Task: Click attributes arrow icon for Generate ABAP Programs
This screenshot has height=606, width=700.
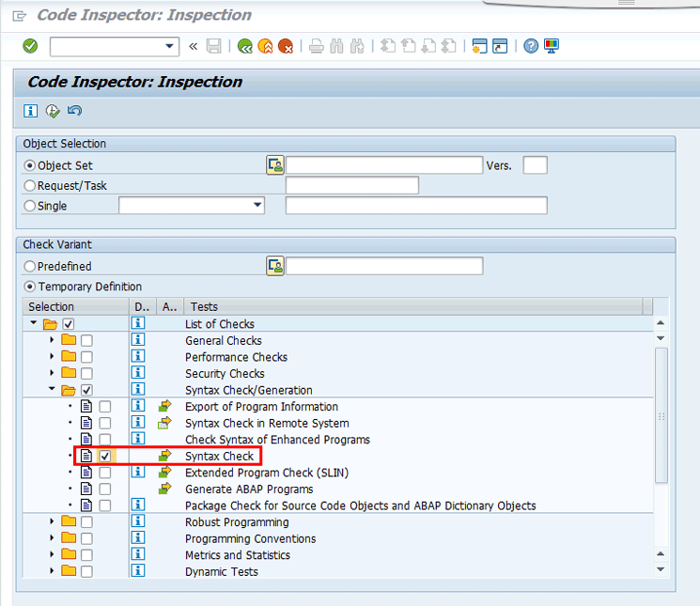Action: (x=165, y=489)
